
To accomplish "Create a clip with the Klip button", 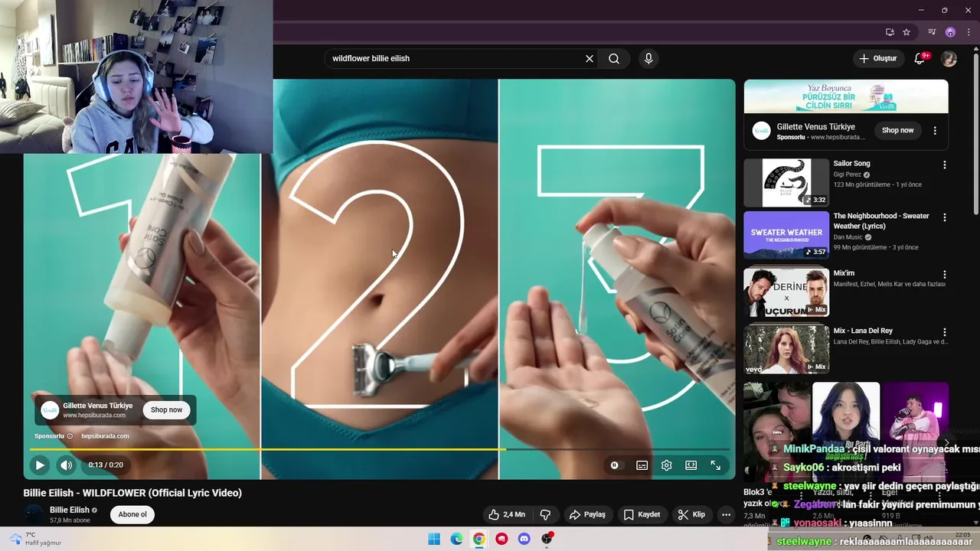I will coord(691,514).
